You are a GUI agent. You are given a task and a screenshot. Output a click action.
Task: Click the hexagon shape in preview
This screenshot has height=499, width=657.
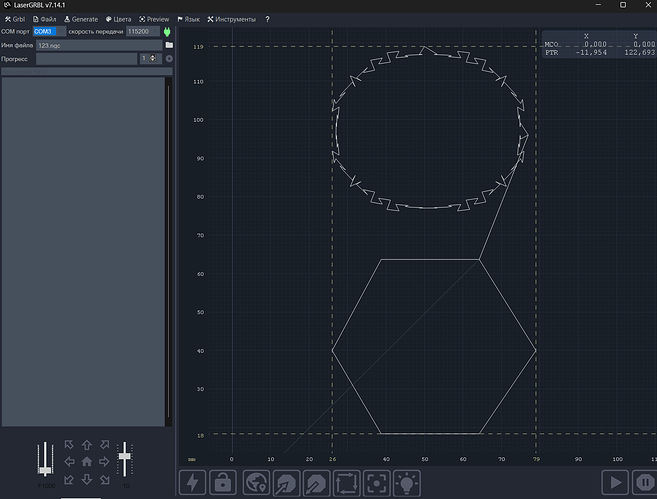[x=434, y=346]
